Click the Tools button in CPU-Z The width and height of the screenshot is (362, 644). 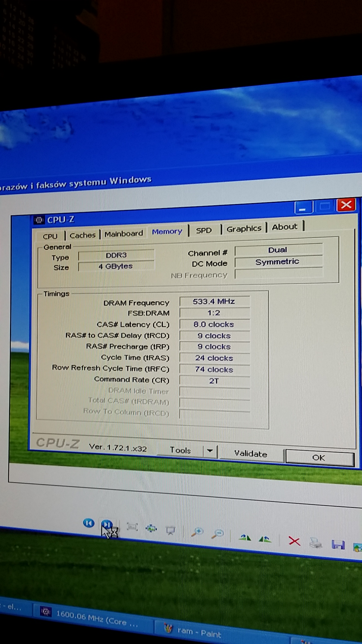click(x=180, y=450)
